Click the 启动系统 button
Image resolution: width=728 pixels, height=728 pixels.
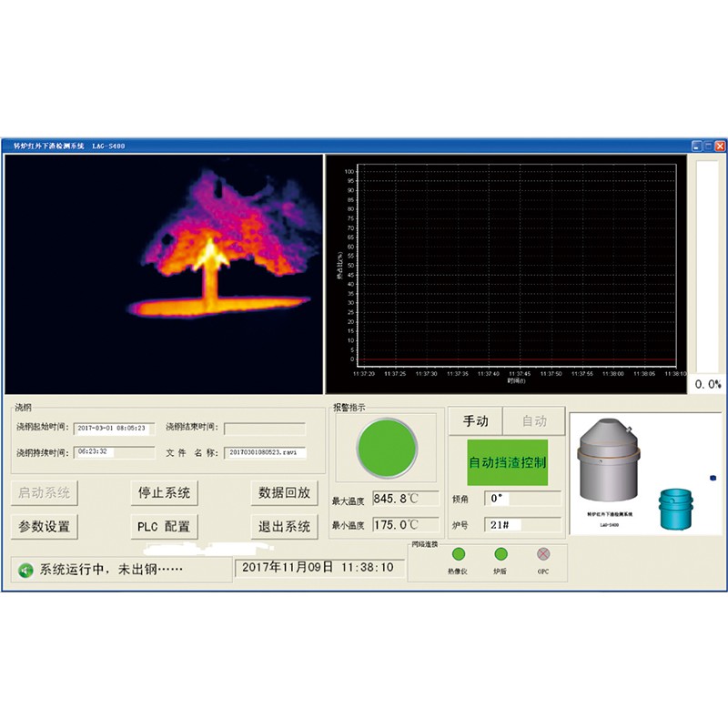[x=45, y=492]
